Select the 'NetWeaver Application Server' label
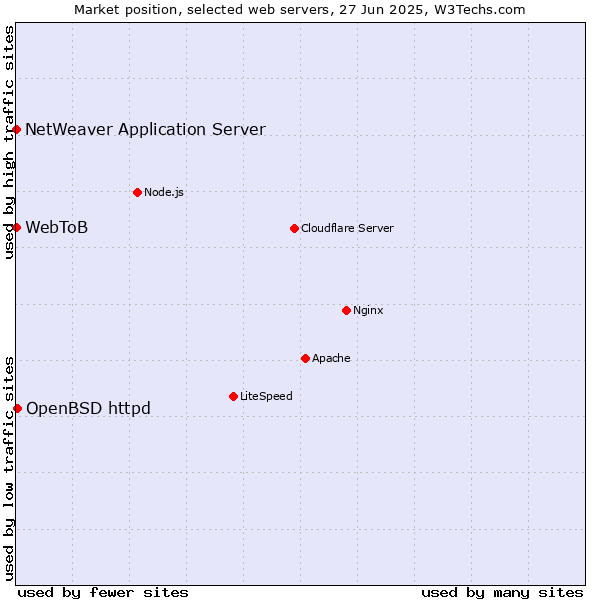Screen dimensions: 600x600 [x=145, y=129]
